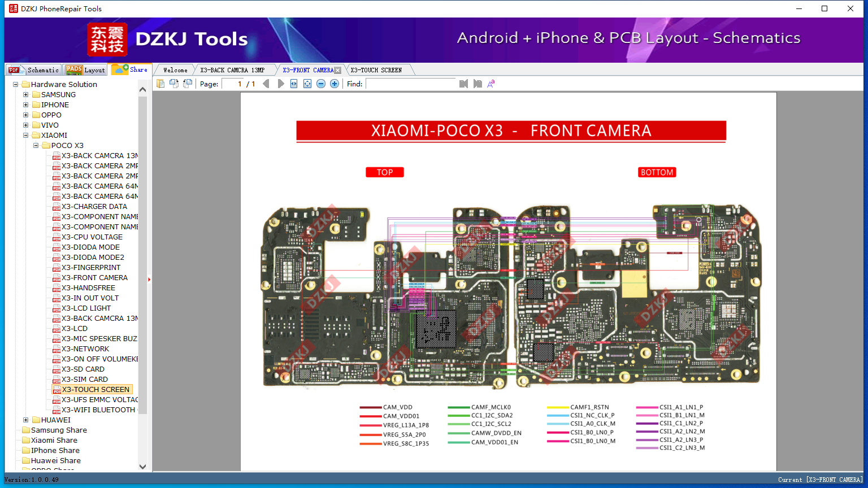
Task: Select the Huawei Share folder
Action: pos(56,461)
